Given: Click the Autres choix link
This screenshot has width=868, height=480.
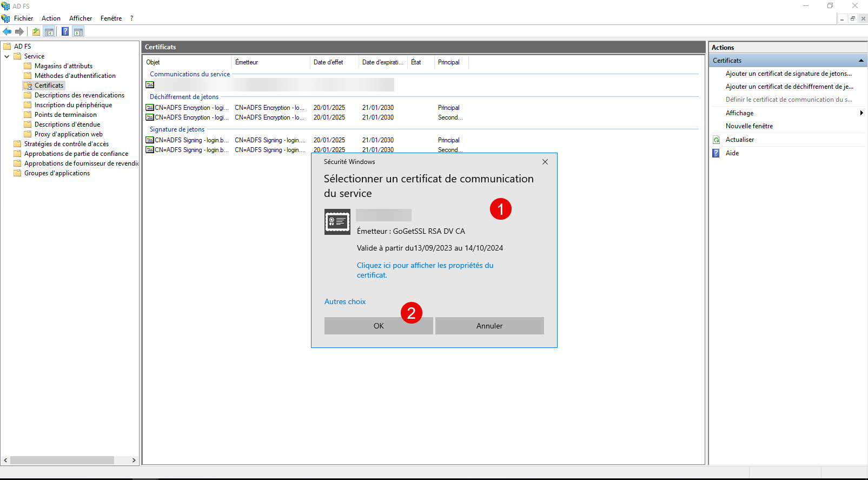Looking at the screenshot, I should pos(345,301).
